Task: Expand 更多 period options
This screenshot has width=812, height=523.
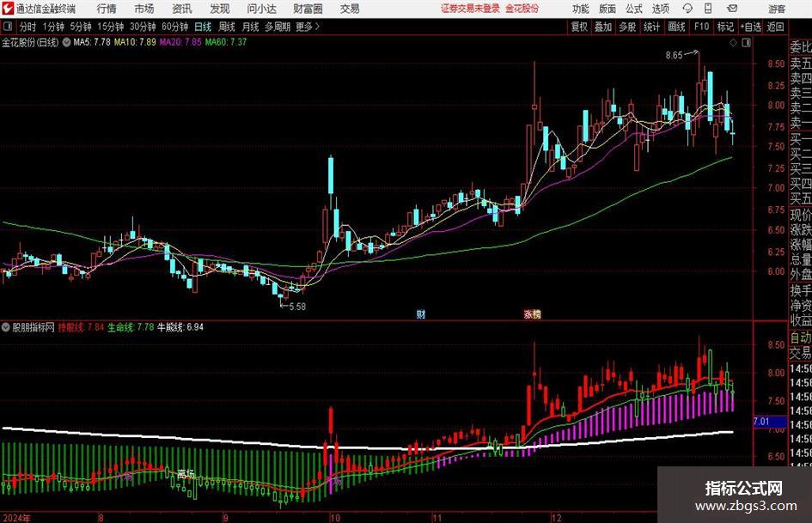Action: pos(308,27)
